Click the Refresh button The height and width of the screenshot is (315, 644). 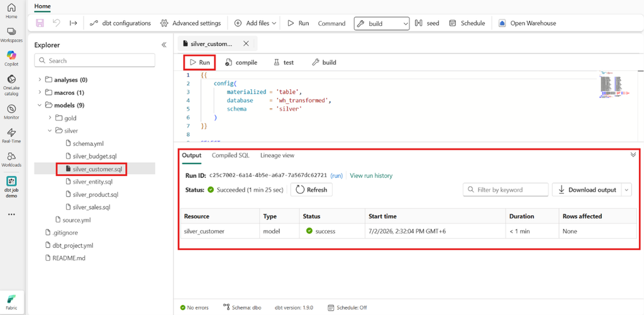click(x=311, y=190)
